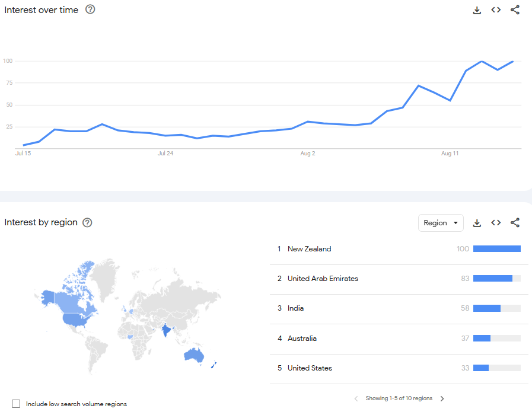Screen dimensions: 532x415
Task: Open help for Interest by region
Action: point(87,222)
